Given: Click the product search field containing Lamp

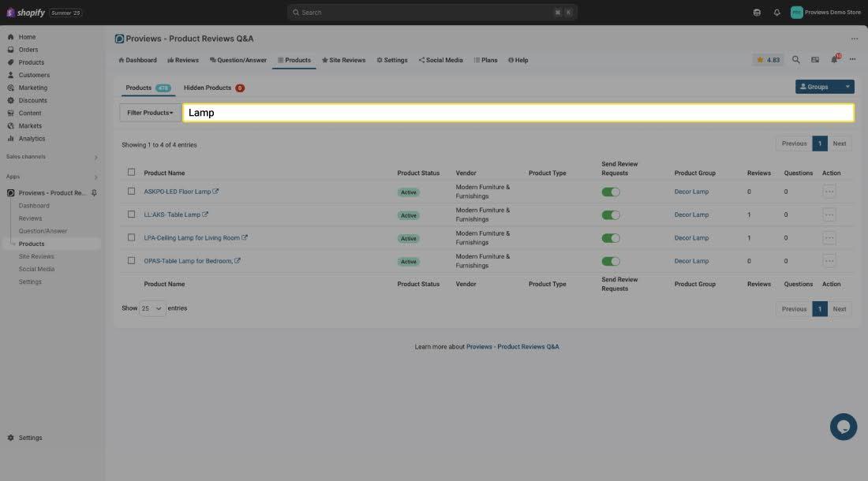Looking at the screenshot, I should [x=518, y=113].
